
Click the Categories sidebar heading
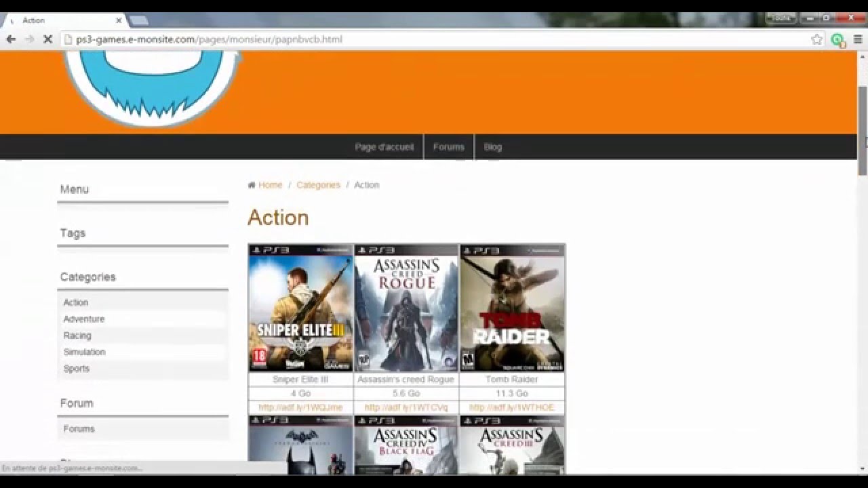pyautogui.click(x=88, y=277)
